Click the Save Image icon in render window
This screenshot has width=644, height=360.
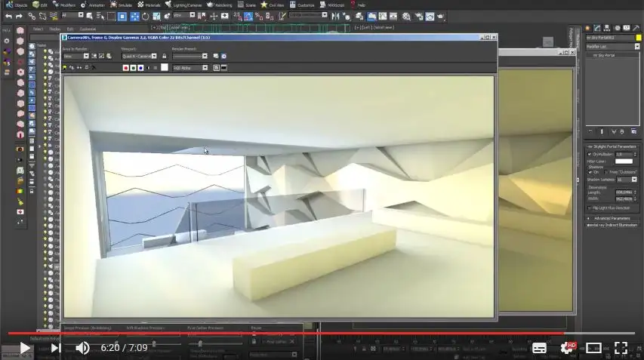point(64,68)
